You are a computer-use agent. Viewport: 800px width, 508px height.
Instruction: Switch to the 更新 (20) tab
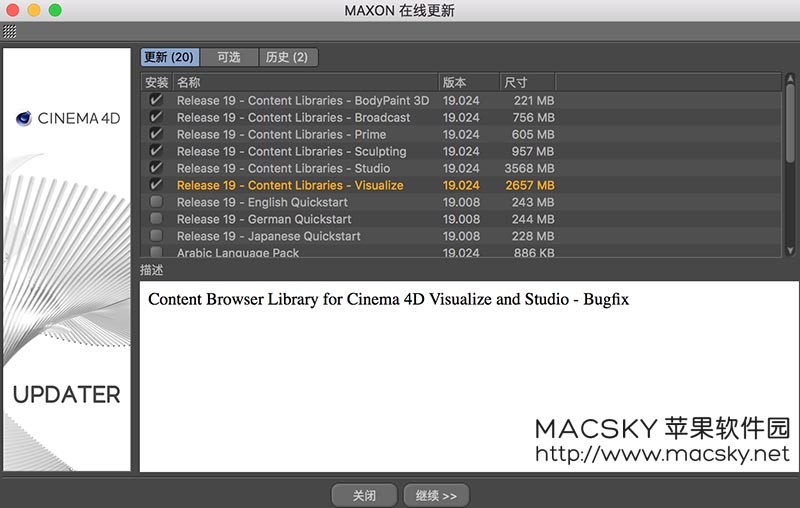[169, 57]
